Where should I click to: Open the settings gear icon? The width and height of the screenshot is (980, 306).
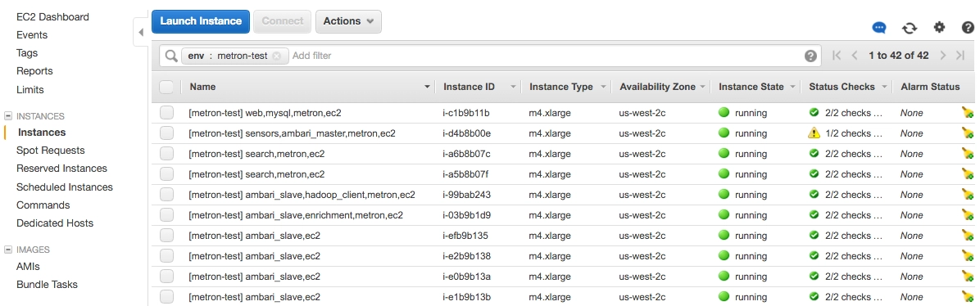(939, 27)
